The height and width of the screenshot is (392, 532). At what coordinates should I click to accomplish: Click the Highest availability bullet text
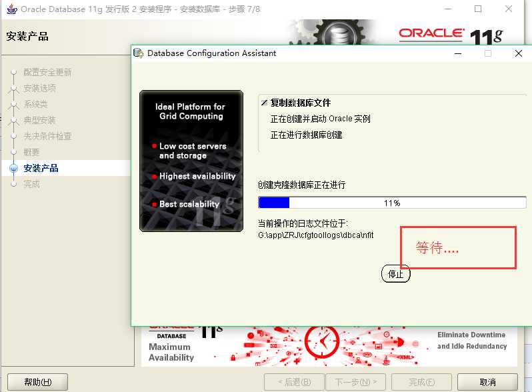[x=197, y=176]
